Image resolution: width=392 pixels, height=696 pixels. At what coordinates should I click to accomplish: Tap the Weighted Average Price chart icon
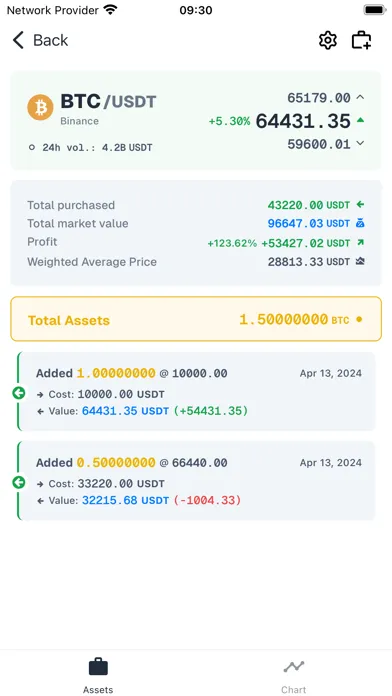360,261
